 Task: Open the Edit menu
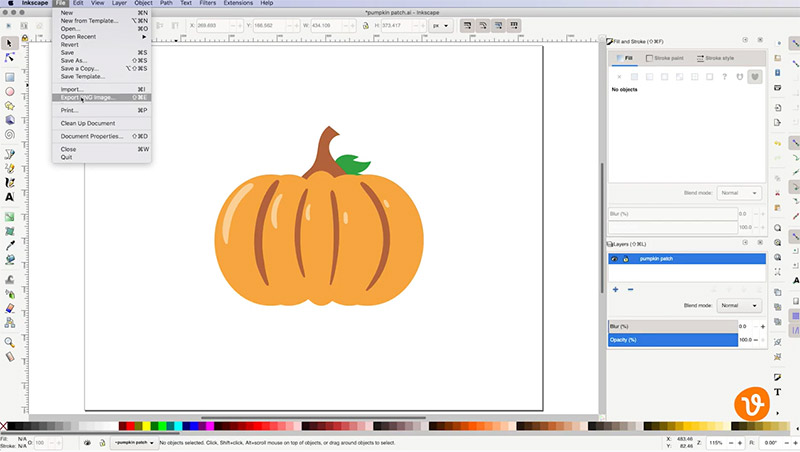point(78,3)
